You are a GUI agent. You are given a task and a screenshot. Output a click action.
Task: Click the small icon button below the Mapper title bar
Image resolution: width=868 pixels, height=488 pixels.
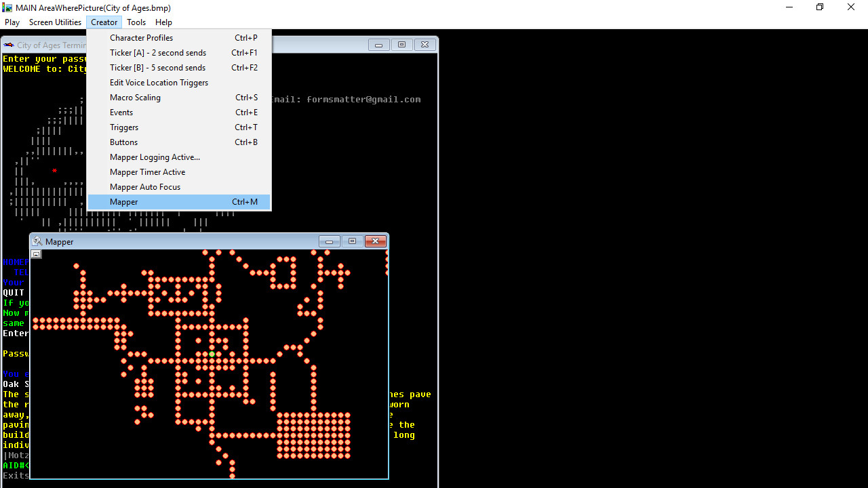[x=35, y=254]
